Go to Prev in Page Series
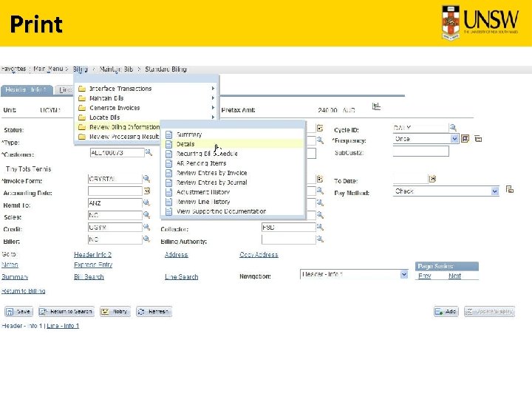The width and height of the screenshot is (532, 399). [x=424, y=276]
